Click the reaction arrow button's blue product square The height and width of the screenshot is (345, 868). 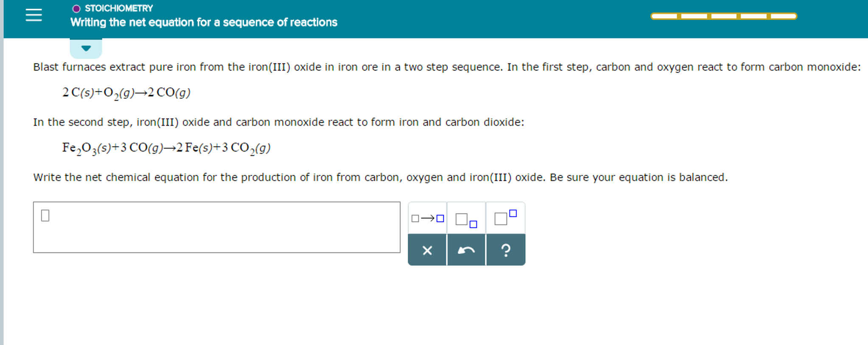[x=440, y=219]
